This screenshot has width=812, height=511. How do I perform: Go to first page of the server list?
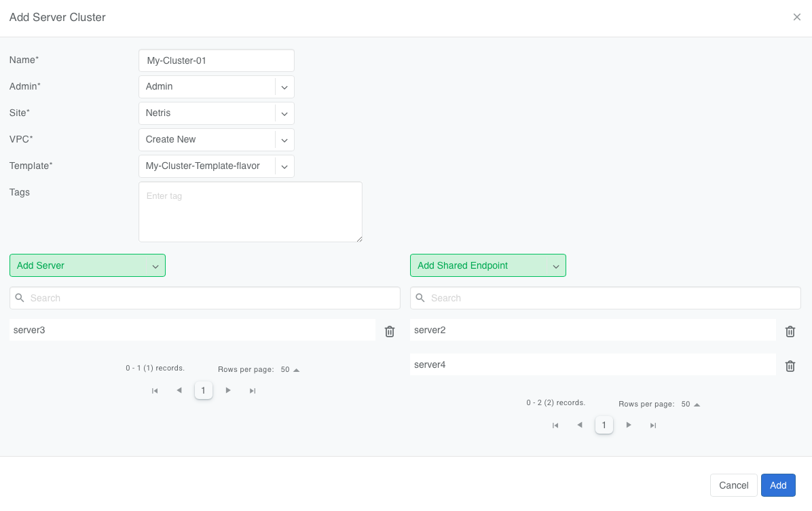coord(155,390)
